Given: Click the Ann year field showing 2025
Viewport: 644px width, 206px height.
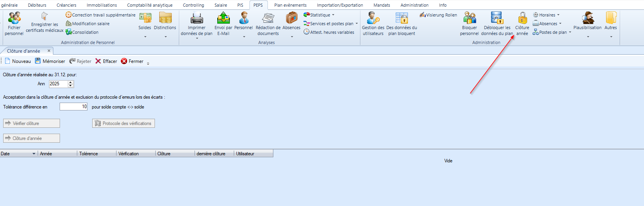Looking at the screenshot, I should (58, 84).
